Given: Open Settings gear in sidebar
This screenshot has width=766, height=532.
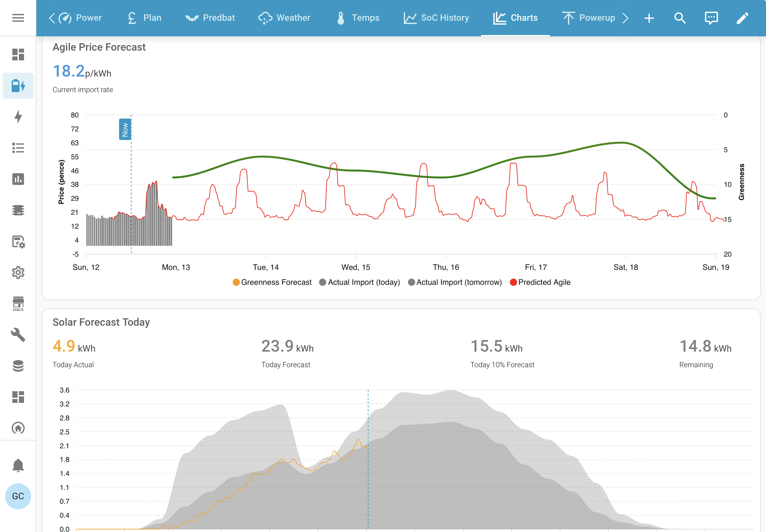Looking at the screenshot, I should coord(18,273).
